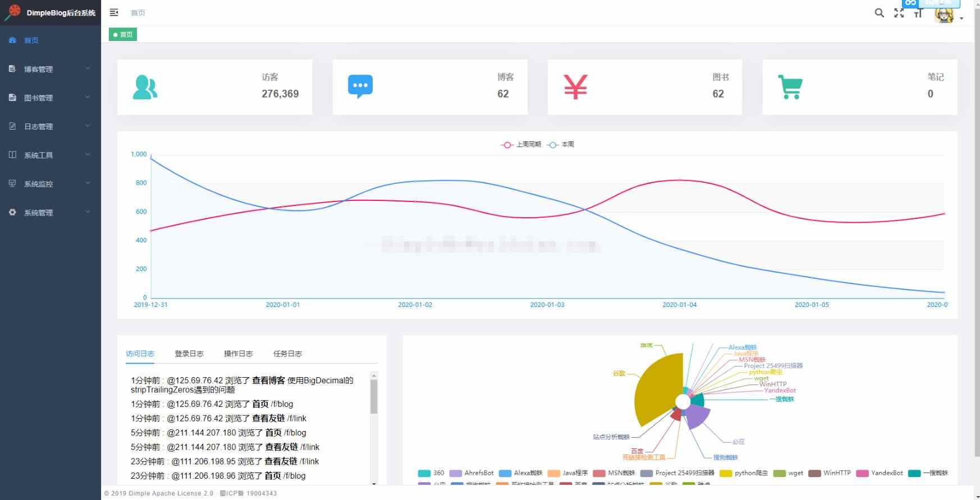Viewport: 980px width, 500px height.
Task: Toggle the 360 legend item
Action: pyautogui.click(x=431, y=473)
